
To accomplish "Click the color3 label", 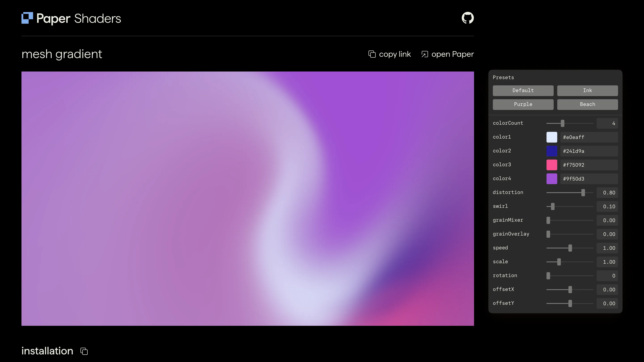I will click(502, 165).
